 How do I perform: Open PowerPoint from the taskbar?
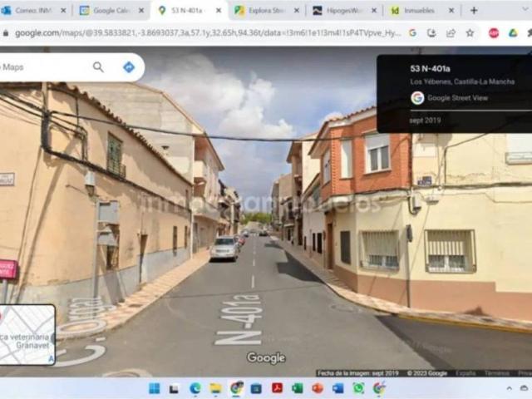tap(318, 388)
